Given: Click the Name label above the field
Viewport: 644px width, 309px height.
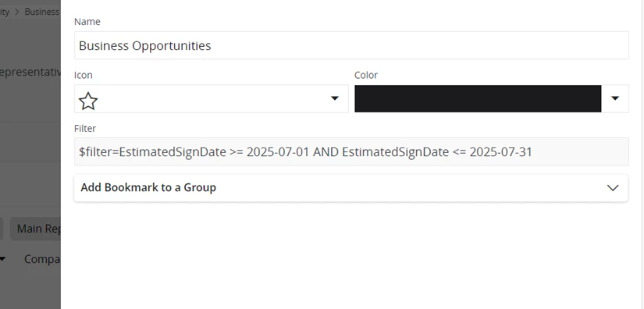Looking at the screenshot, I should click(87, 22).
